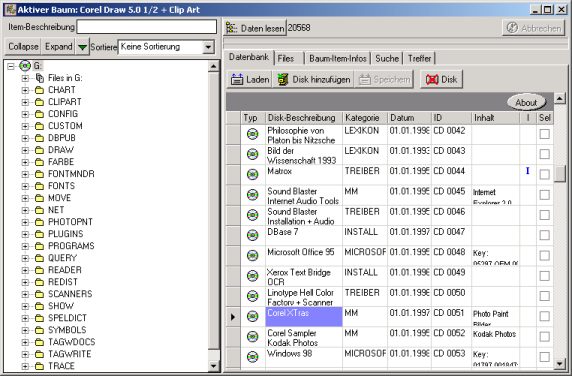Switch to the Treffer tab
The image size is (572, 376).
click(419, 58)
